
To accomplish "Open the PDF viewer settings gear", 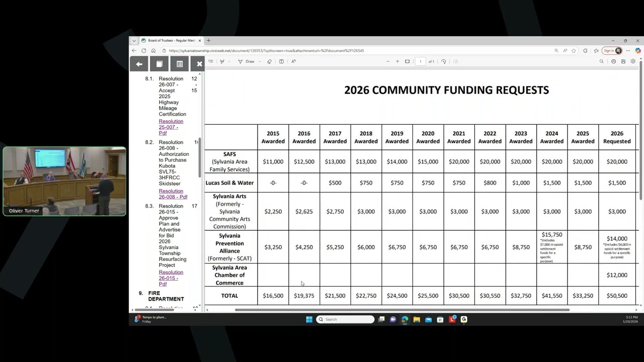I will tap(633, 61).
